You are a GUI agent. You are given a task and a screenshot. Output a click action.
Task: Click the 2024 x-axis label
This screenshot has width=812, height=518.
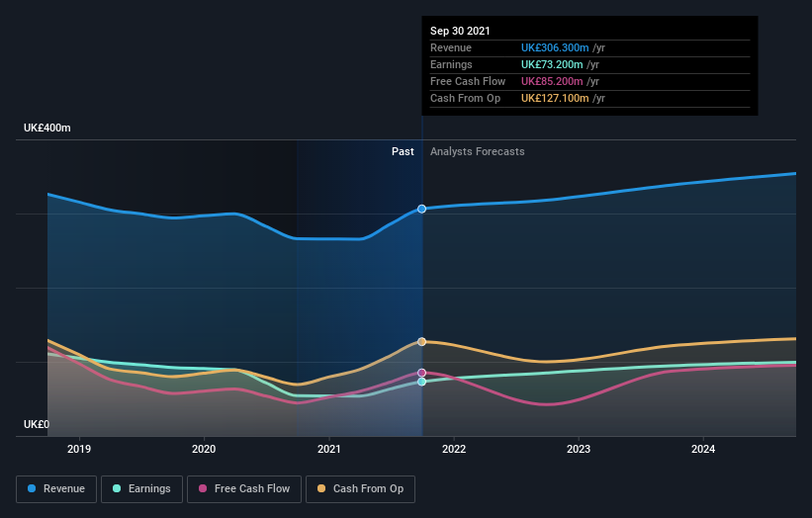(x=703, y=449)
